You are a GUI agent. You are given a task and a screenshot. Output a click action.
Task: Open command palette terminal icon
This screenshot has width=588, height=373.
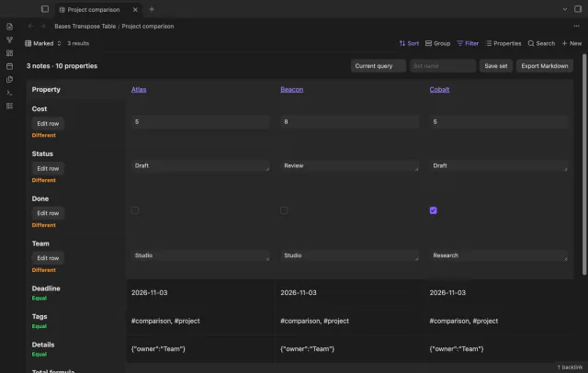(x=10, y=93)
